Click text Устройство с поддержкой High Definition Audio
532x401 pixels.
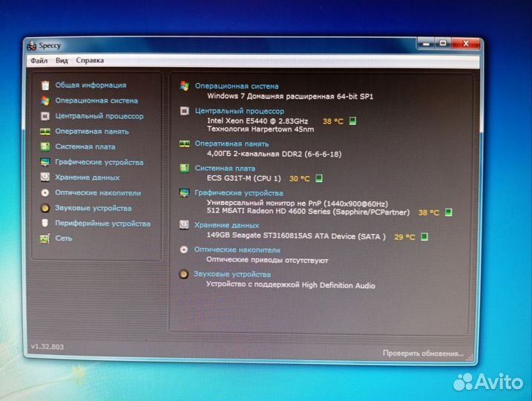[290, 285]
